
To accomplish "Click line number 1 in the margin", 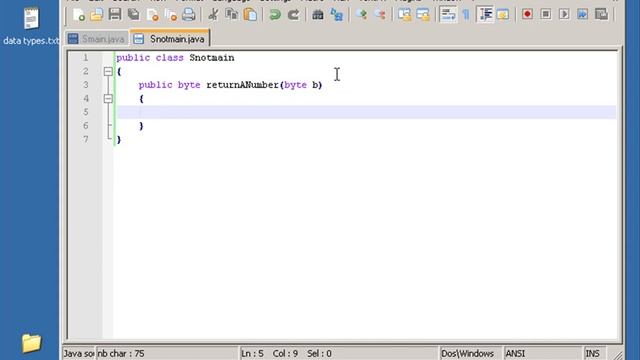I will pyautogui.click(x=85, y=58).
